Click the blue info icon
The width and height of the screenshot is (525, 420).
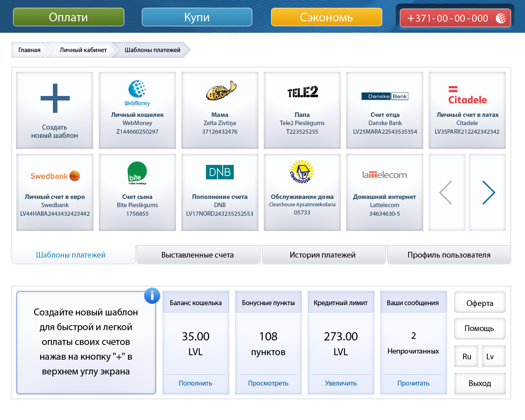point(152,296)
